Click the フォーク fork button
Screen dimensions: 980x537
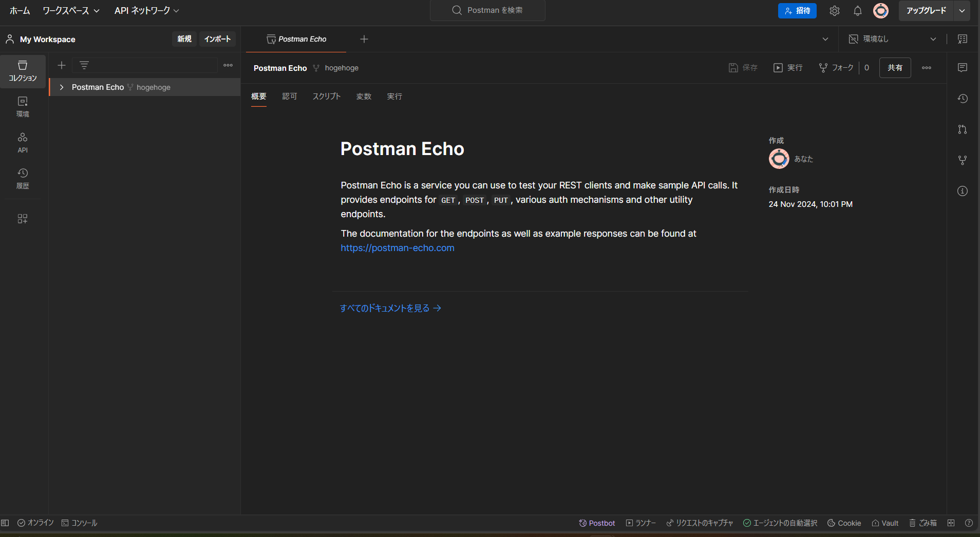(x=836, y=68)
